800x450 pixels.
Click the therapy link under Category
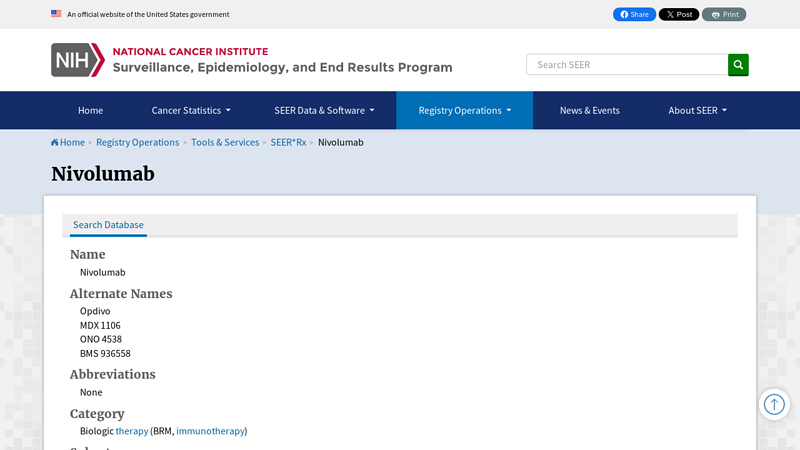coord(132,431)
